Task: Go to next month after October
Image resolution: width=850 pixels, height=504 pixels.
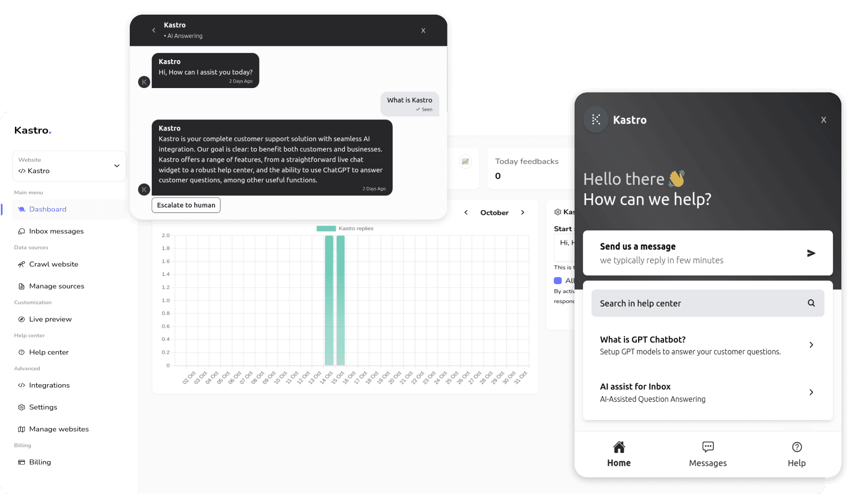Action: (x=523, y=212)
